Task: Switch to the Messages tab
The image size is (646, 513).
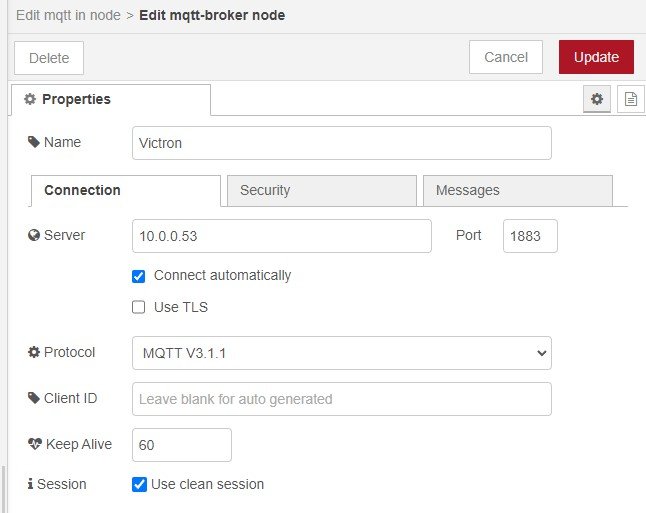Action: pyautogui.click(x=517, y=191)
